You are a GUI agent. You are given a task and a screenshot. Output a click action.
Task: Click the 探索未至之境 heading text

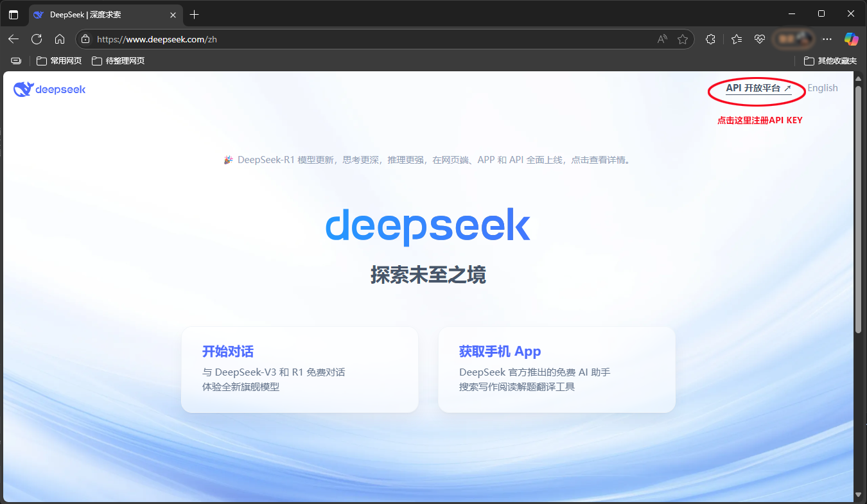point(428,275)
